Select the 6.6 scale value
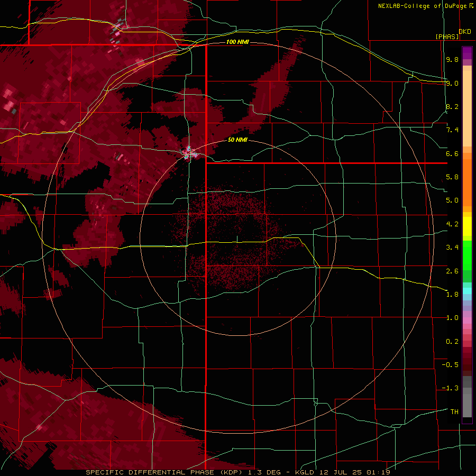This screenshot has height=476, width=476. coord(452,153)
